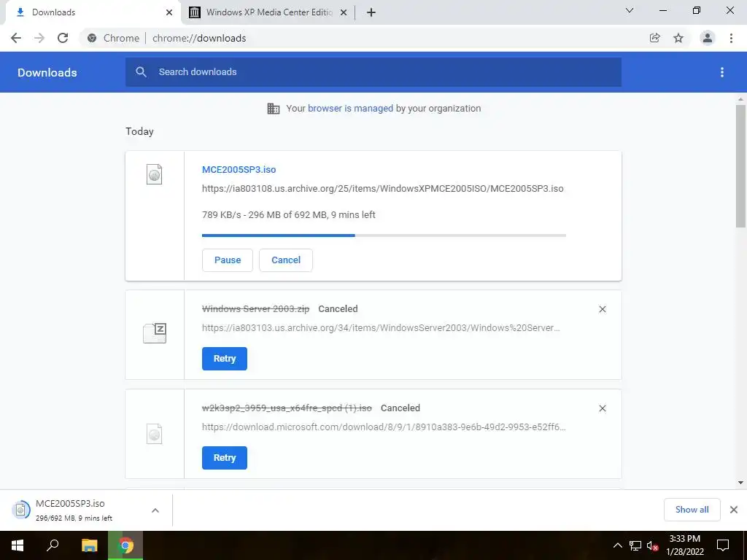Click the taskbar clock showing 3:33 PM

click(x=684, y=545)
